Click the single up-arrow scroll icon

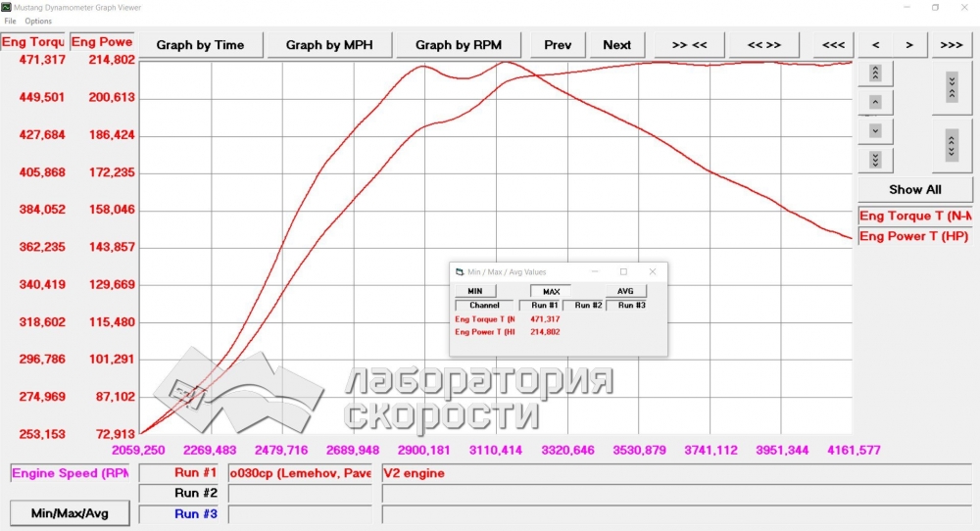pos(875,102)
